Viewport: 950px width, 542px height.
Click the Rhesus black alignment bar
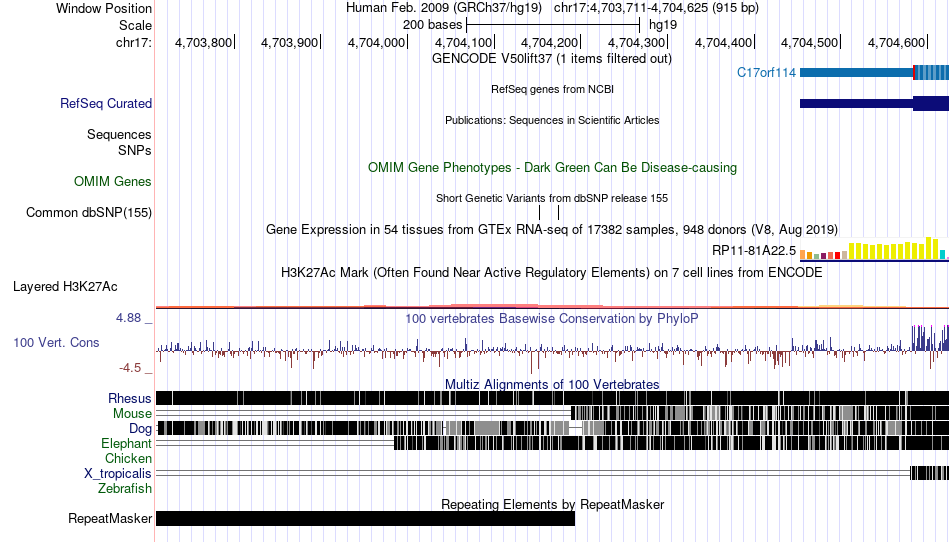coord(553,398)
